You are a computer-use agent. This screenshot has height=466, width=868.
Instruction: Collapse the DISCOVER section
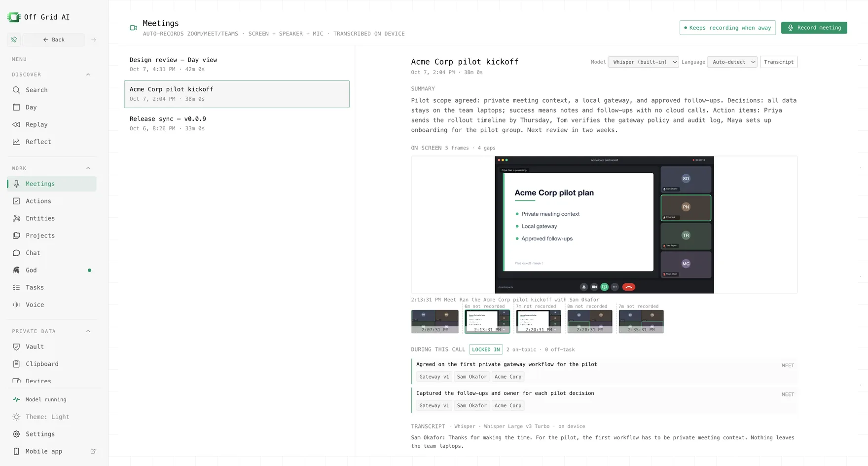pos(88,75)
